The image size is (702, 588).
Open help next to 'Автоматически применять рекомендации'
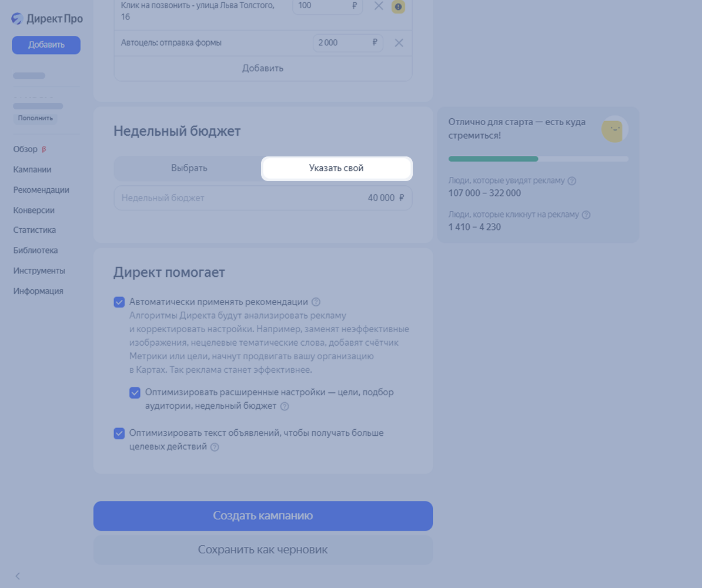tap(316, 302)
